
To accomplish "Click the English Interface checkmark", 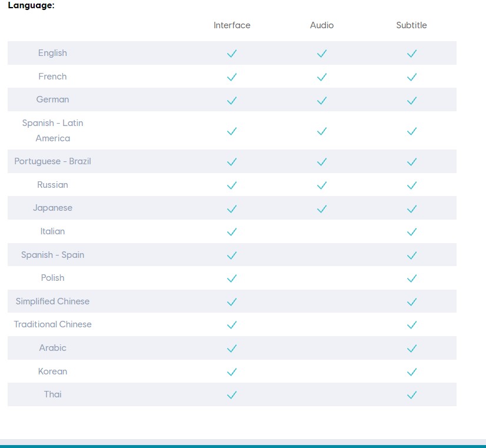I will pos(232,54).
